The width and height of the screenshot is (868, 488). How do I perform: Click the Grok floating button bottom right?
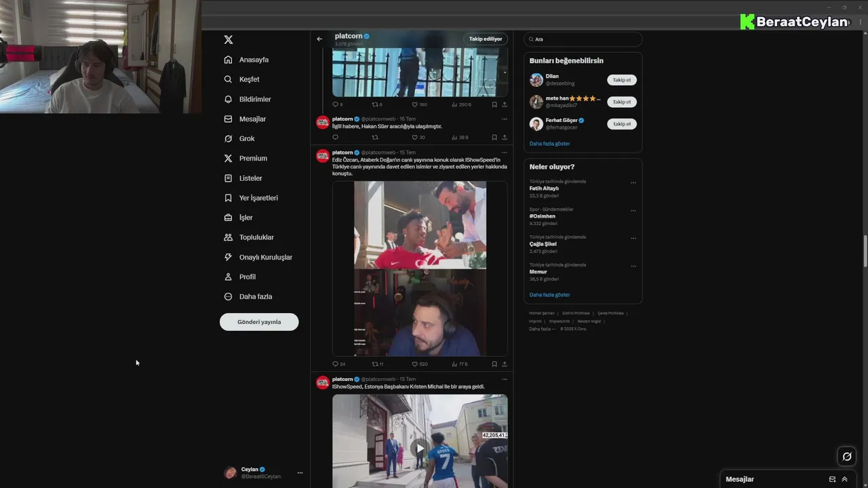point(846,456)
